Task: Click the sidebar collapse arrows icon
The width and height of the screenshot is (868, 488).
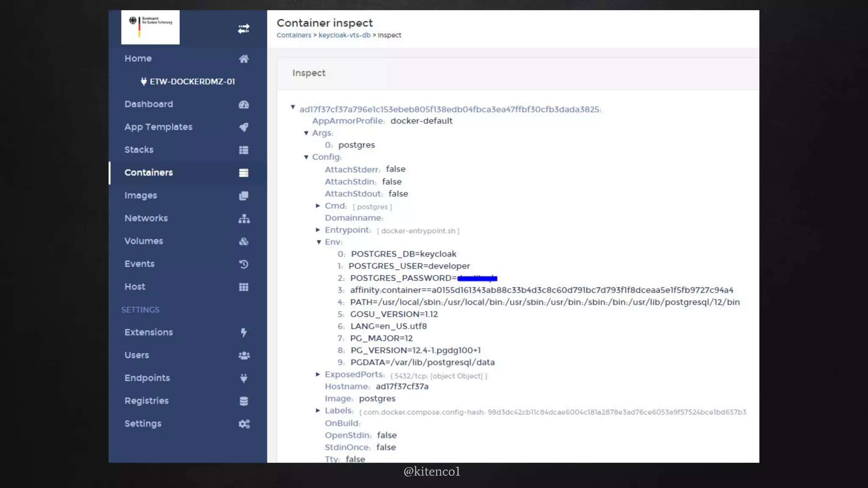Action: point(243,29)
